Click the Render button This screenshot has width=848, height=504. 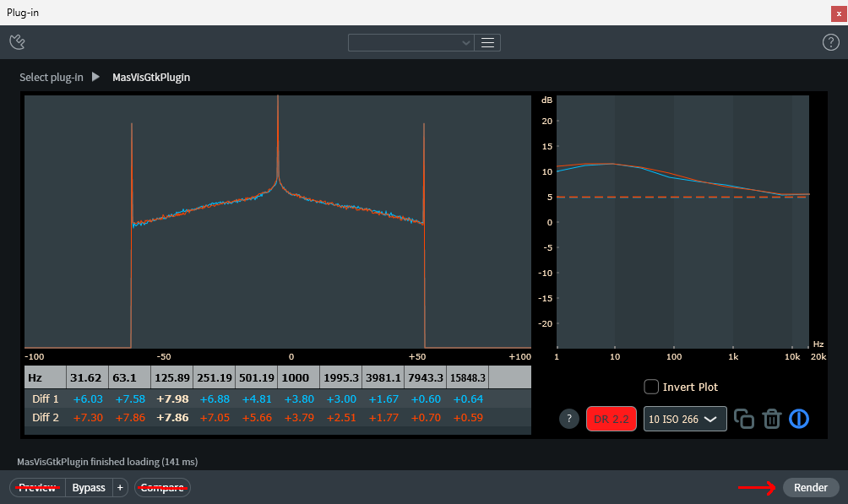[810, 488]
